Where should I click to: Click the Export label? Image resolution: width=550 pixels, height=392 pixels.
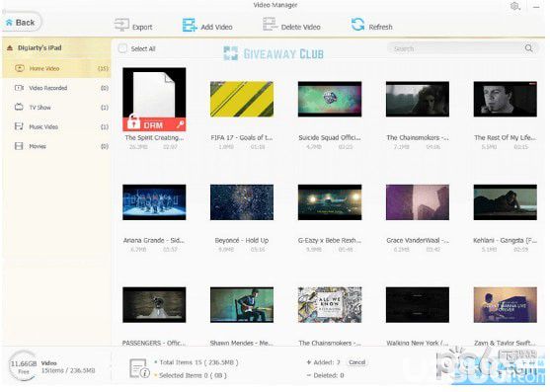pos(142,27)
